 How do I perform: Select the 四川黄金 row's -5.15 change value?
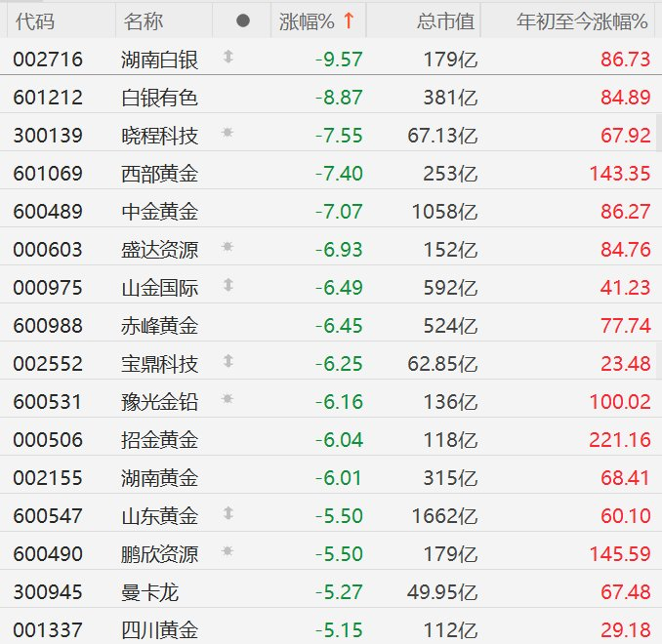tap(339, 630)
